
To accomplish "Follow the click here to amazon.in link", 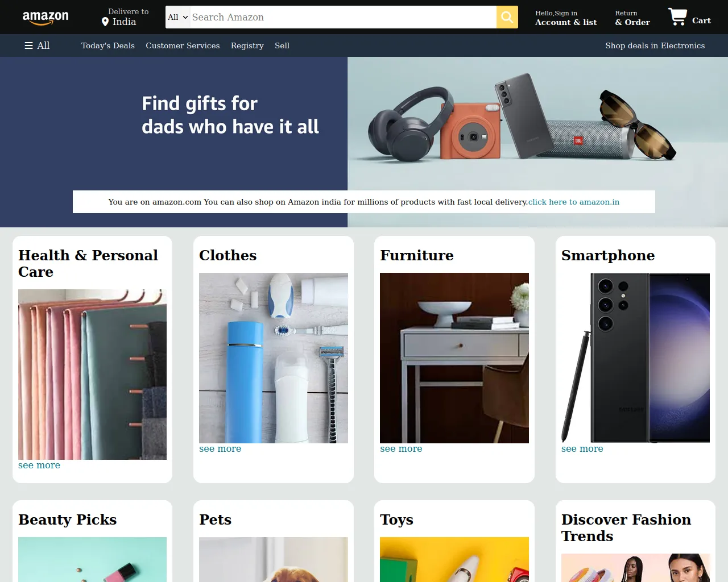I will [x=574, y=202].
